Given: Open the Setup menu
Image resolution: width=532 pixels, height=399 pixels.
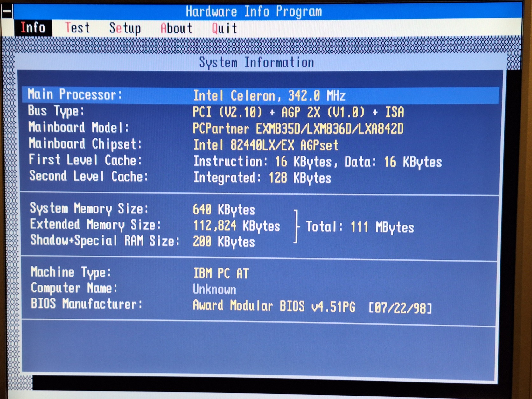Looking at the screenshot, I should tap(125, 28).
